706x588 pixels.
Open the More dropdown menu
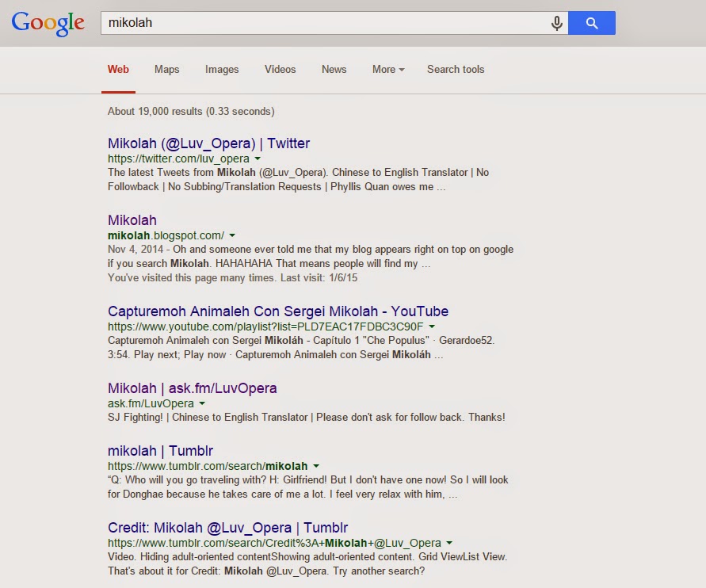(388, 69)
